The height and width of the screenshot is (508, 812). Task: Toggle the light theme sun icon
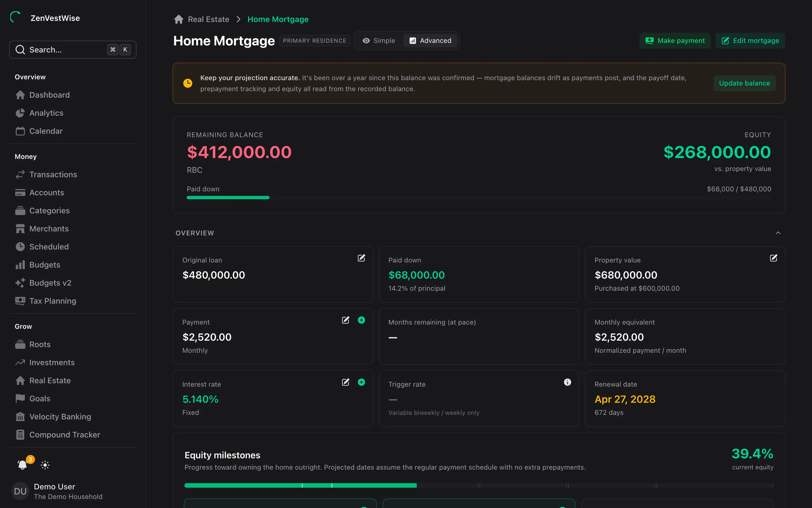tap(45, 465)
